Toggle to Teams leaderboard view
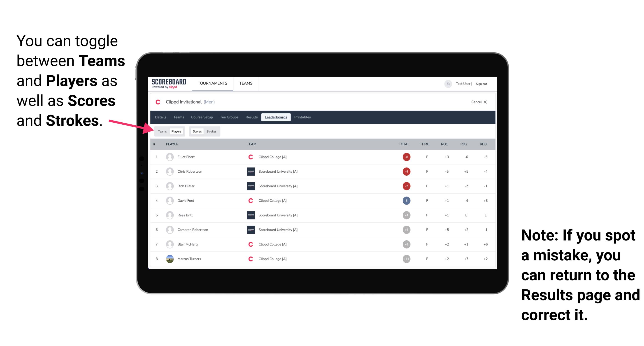This screenshot has width=644, height=346. [162, 131]
